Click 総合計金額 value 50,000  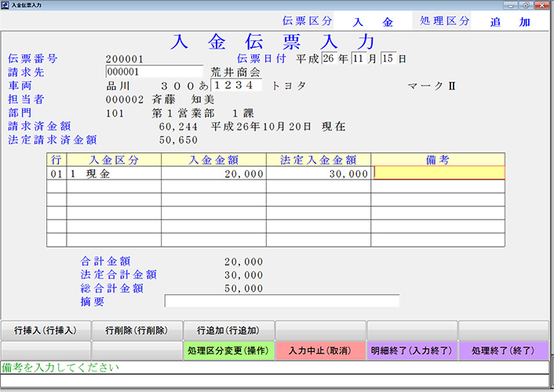[244, 289]
